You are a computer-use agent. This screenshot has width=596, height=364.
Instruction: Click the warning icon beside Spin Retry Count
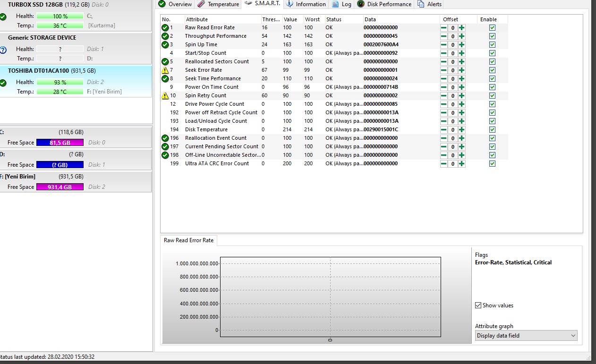(x=165, y=95)
